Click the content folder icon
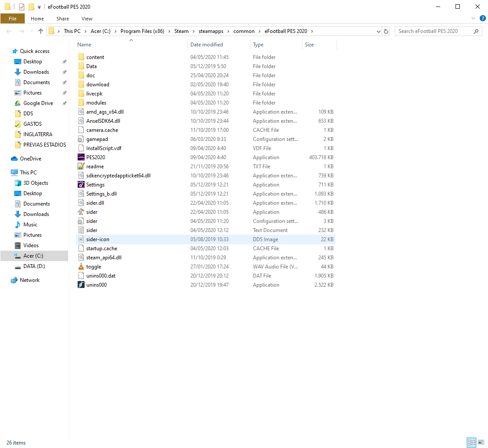The width and height of the screenshot is (488, 448). click(x=81, y=57)
